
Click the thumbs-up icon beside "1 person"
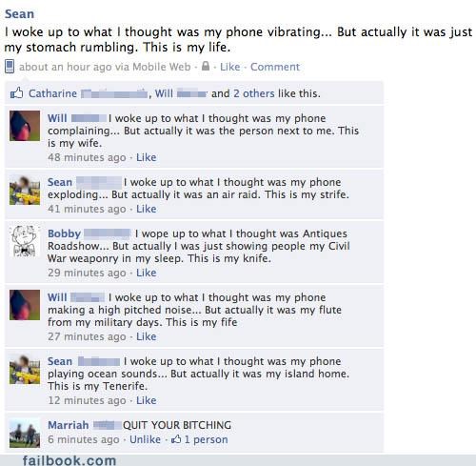[x=176, y=439]
